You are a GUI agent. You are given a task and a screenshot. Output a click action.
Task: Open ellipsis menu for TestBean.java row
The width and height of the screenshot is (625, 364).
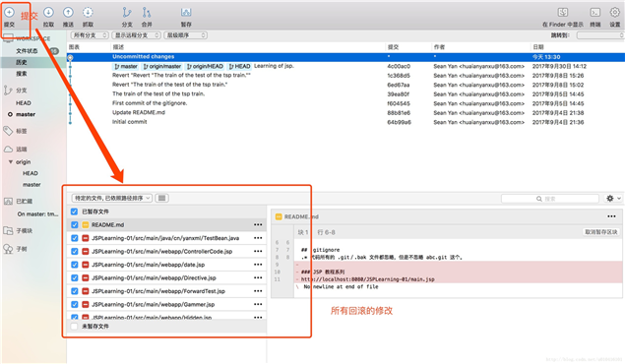coord(258,238)
